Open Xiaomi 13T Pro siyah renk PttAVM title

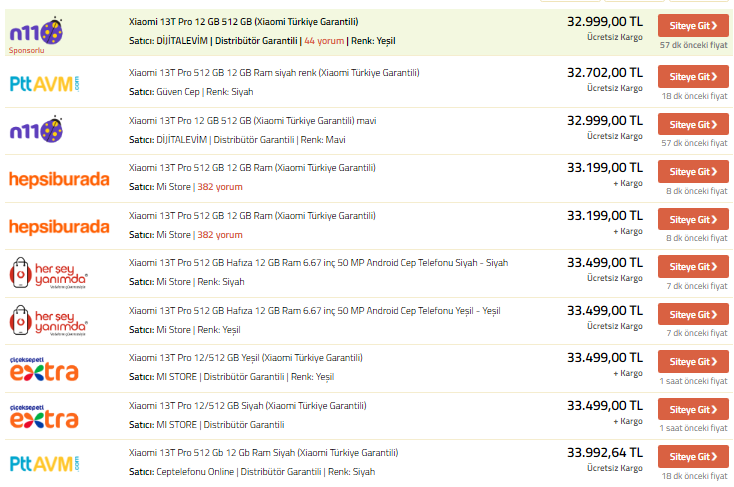(274, 73)
